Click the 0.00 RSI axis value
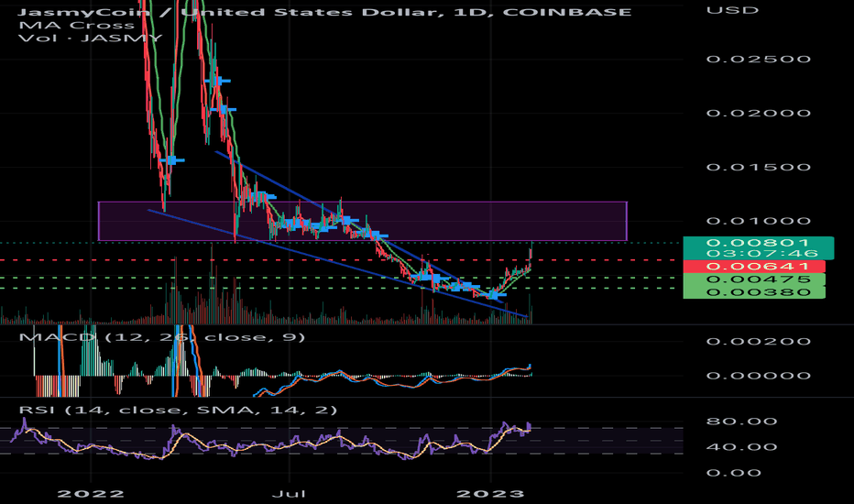The width and height of the screenshot is (854, 504). pyautogui.click(x=733, y=473)
